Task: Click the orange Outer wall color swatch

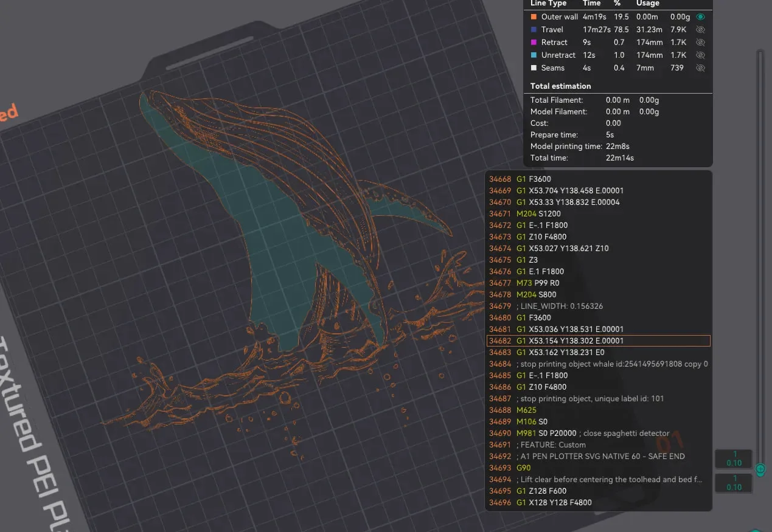Action: pos(534,17)
